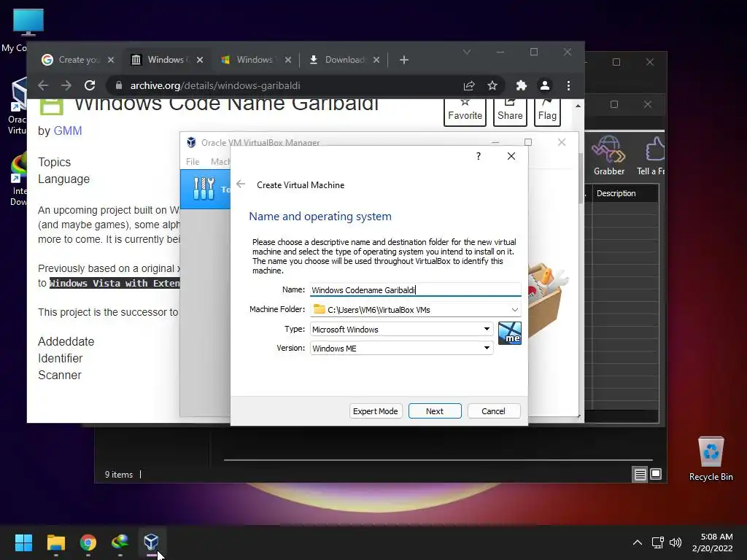Click the Cancel button in the wizard
The height and width of the screenshot is (560, 747).
click(494, 411)
